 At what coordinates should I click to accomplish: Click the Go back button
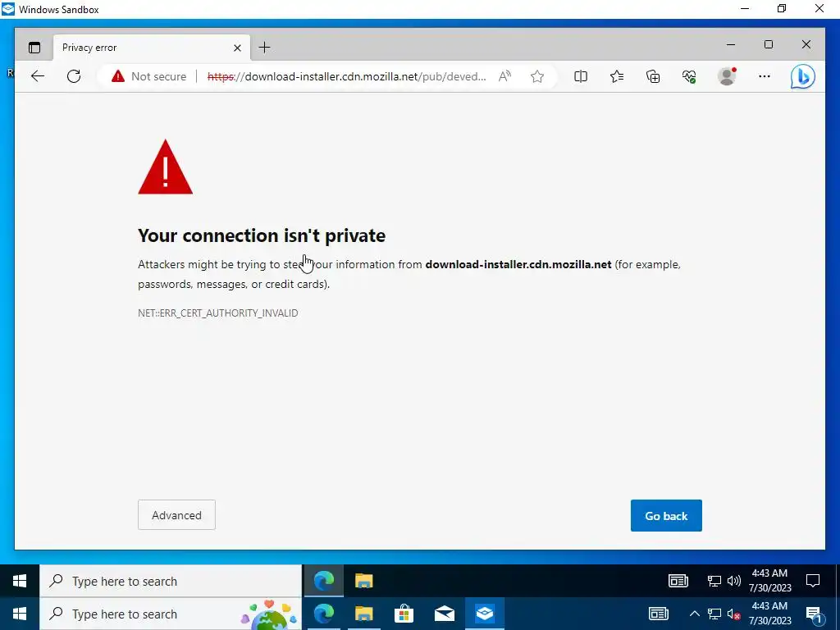coord(666,515)
